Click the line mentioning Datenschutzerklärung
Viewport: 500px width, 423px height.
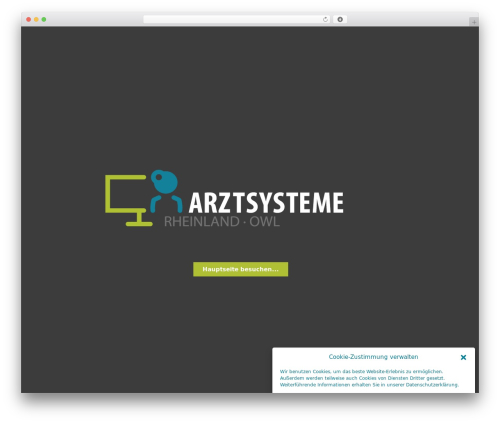369,385
